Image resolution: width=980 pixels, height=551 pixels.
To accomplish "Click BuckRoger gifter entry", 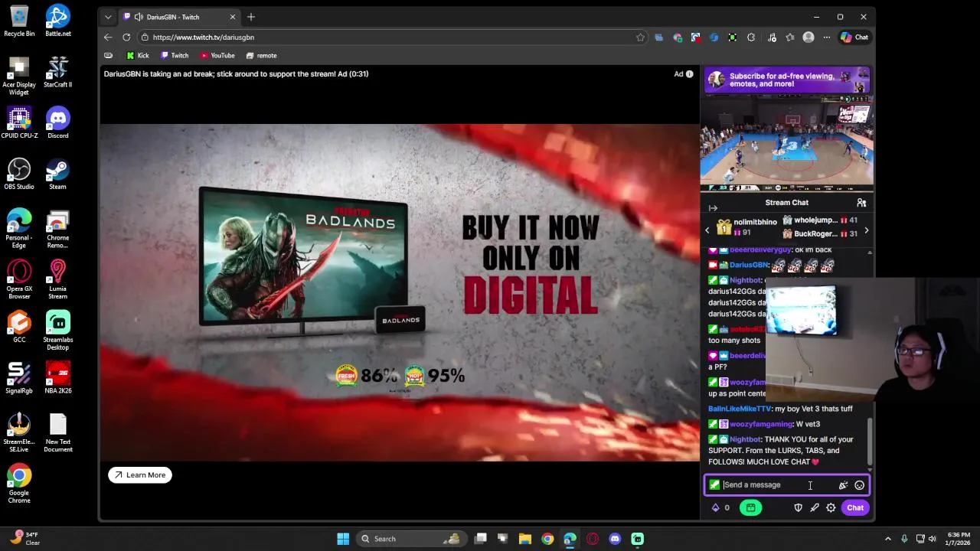I will [x=819, y=233].
